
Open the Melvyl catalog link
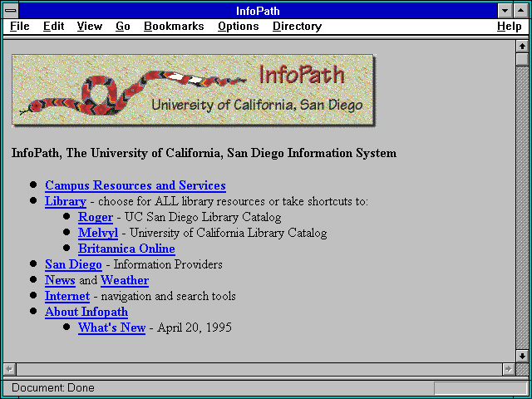pos(98,233)
